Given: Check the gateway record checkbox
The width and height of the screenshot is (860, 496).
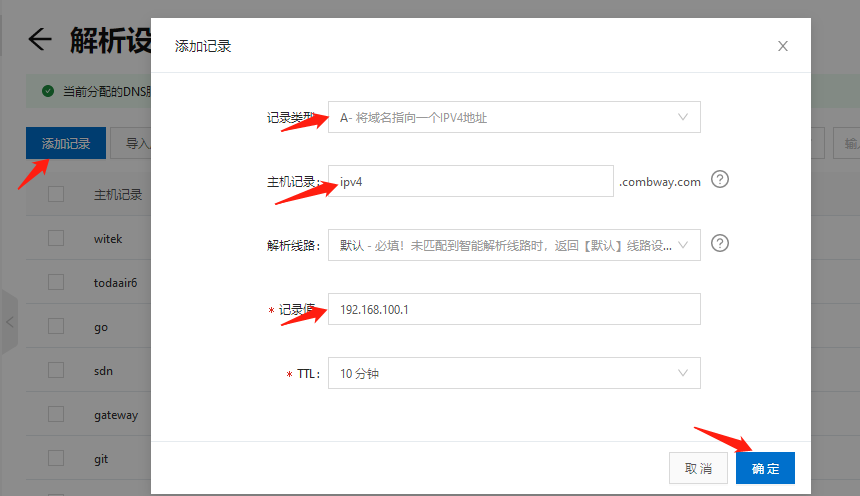Looking at the screenshot, I should [56, 414].
